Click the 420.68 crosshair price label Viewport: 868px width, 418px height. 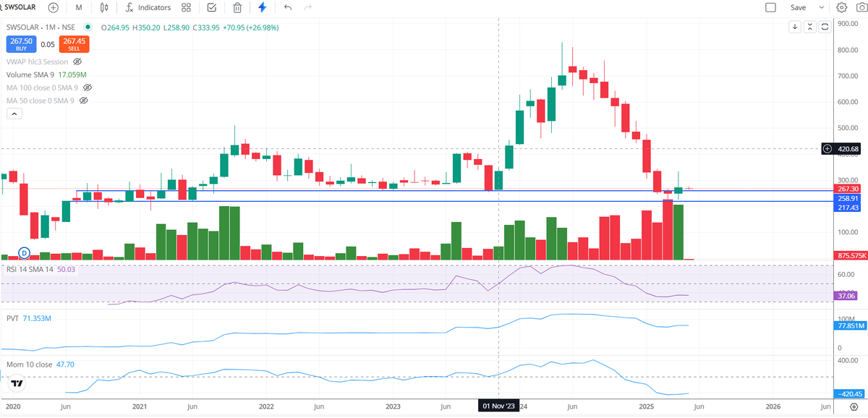point(847,149)
